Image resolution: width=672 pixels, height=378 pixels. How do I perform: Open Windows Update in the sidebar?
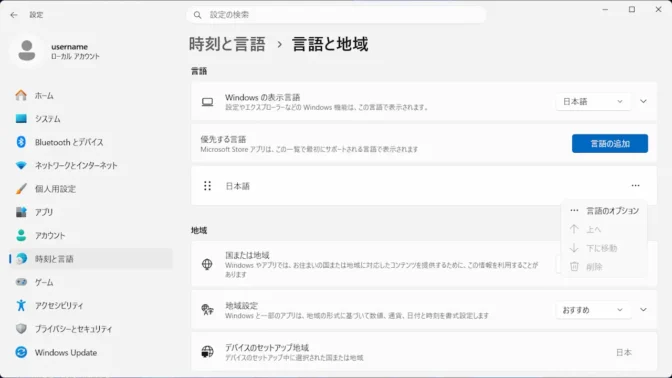(x=91, y=352)
